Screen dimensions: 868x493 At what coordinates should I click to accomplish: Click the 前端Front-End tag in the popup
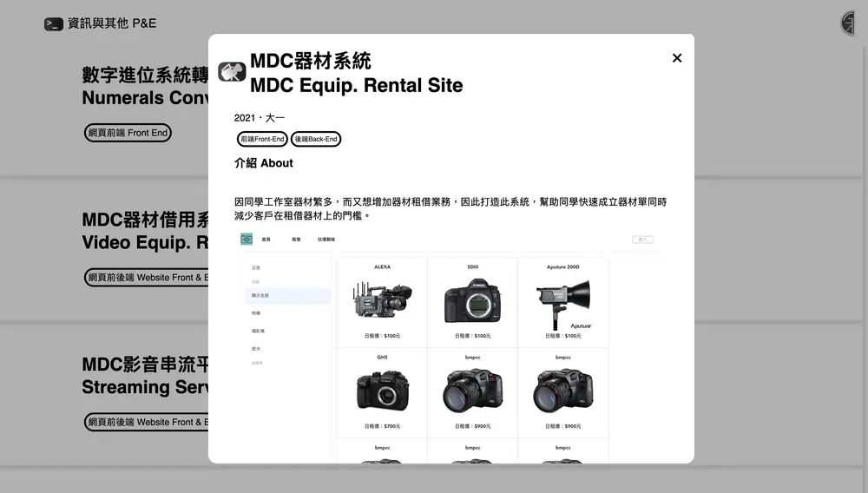click(x=262, y=139)
